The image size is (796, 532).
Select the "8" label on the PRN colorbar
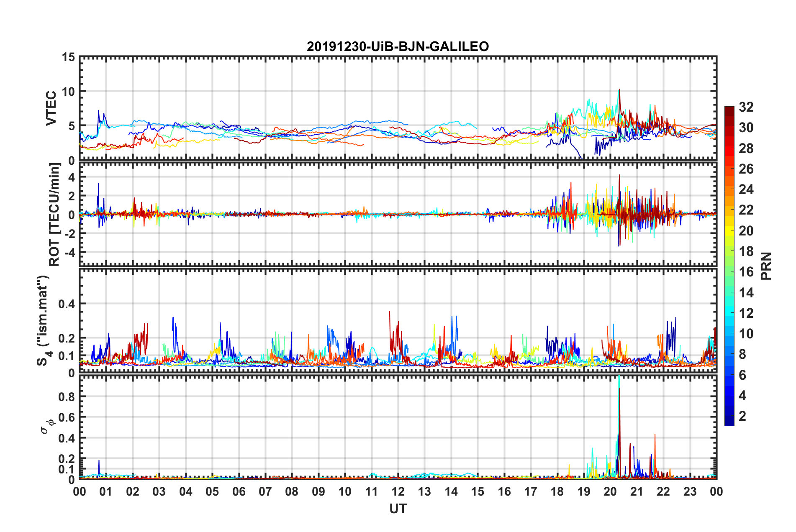pos(742,354)
